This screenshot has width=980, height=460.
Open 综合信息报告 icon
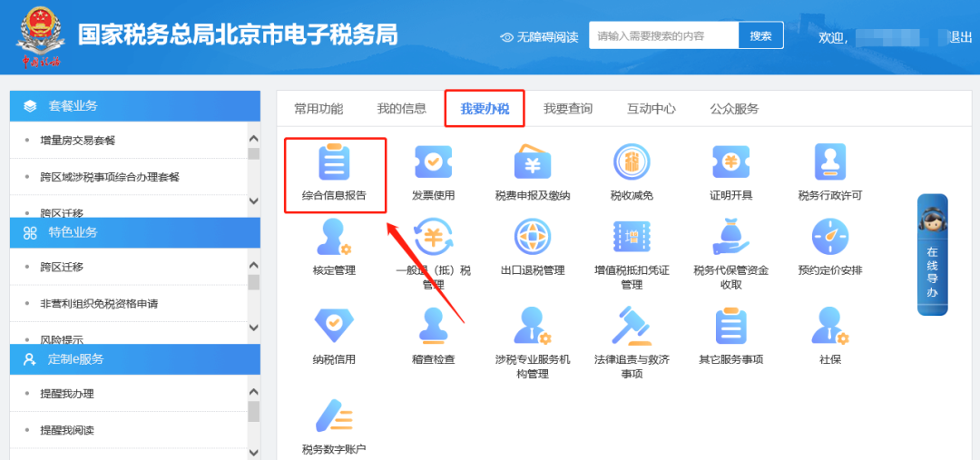[334, 161]
